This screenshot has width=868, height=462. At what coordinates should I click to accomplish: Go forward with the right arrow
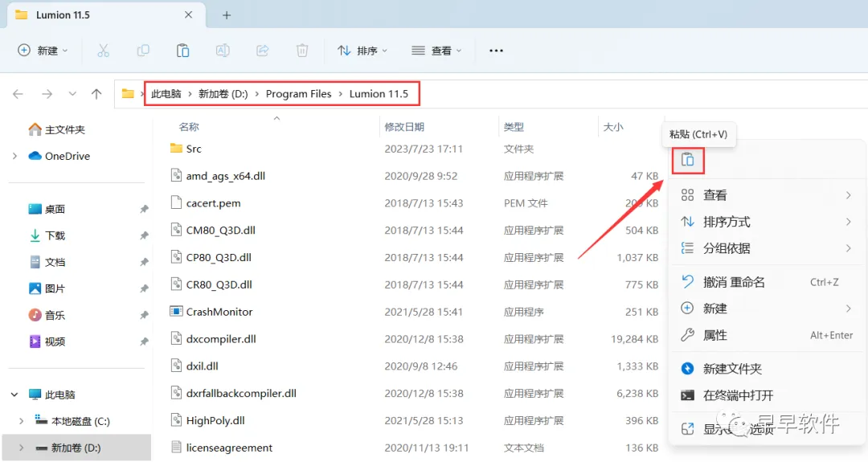[x=47, y=94]
